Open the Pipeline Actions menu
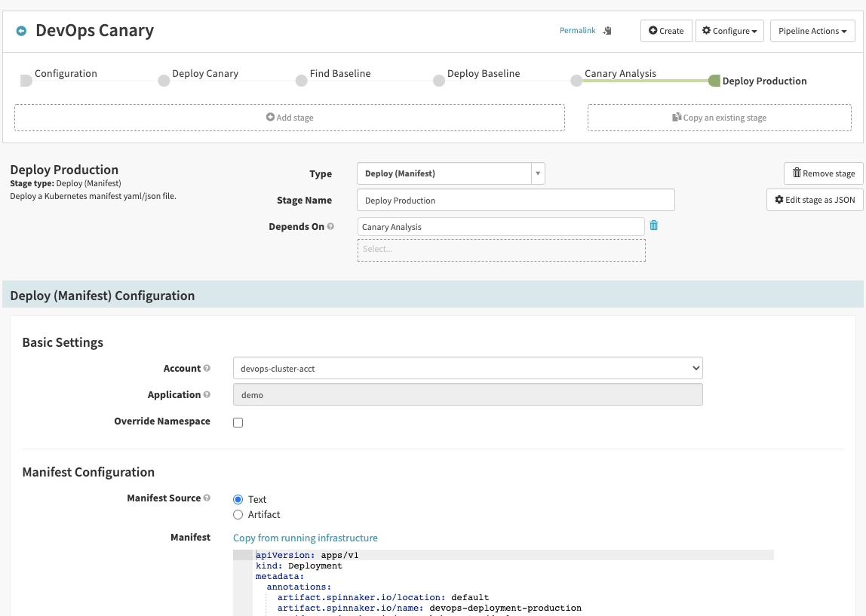866x616 pixels. click(x=812, y=31)
